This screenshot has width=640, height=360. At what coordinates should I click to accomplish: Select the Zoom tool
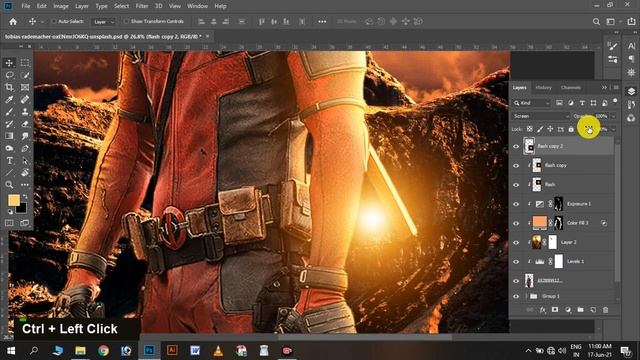9,185
